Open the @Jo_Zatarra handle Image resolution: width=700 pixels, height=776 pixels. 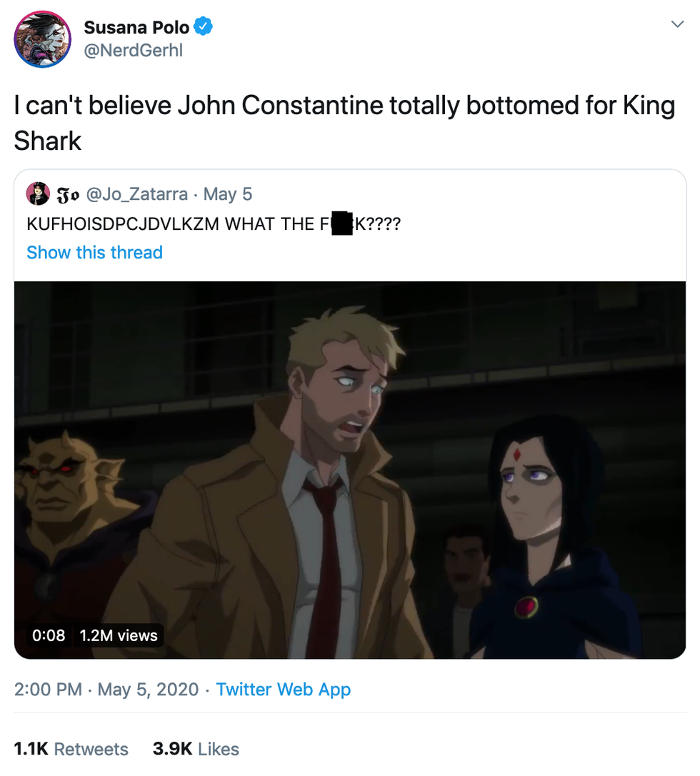137,194
